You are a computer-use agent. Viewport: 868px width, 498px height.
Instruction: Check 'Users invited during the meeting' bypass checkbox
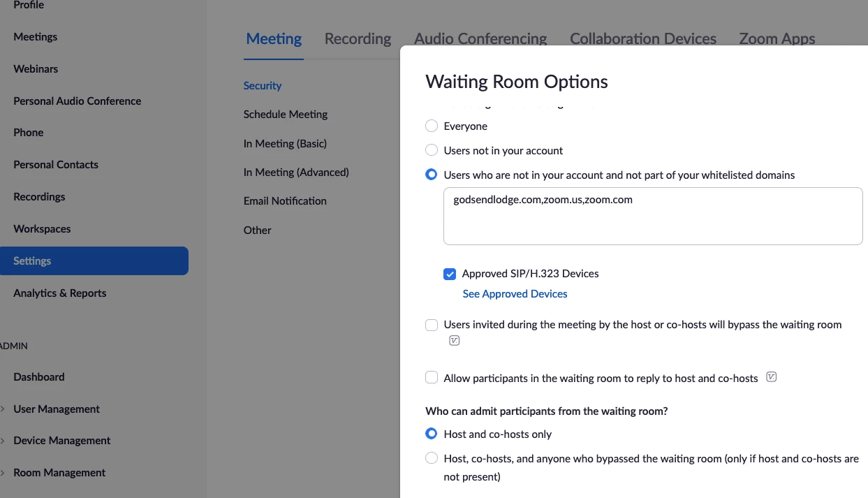[x=432, y=325]
